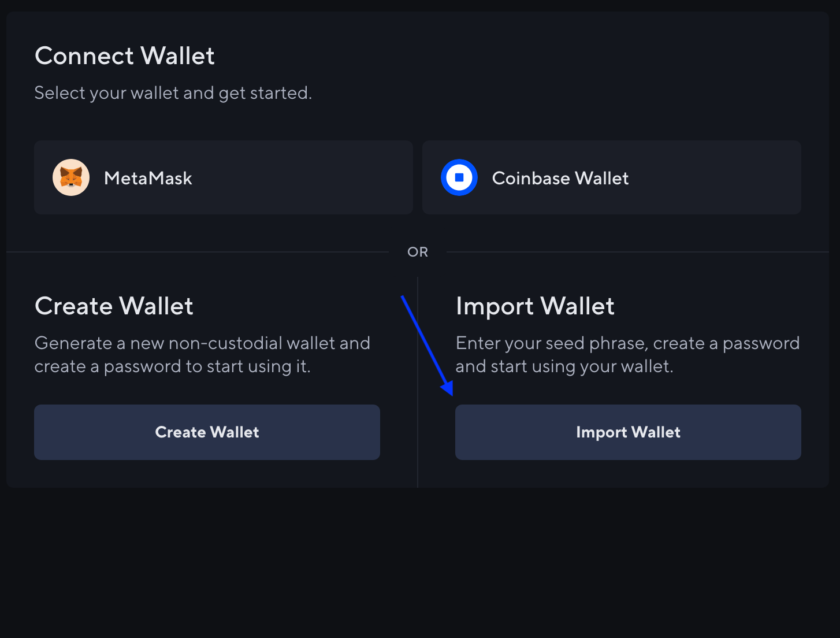840x638 pixels.
Task: Click the Create Wallet section title
Action: [114, 306]
